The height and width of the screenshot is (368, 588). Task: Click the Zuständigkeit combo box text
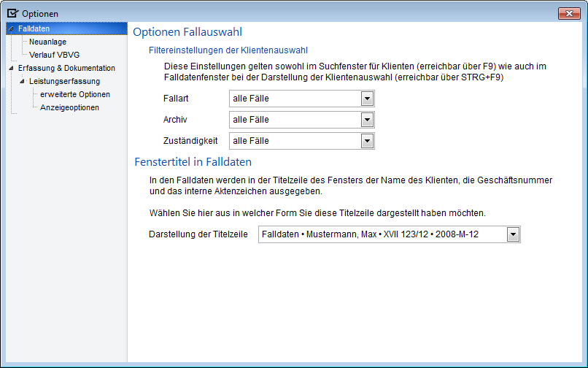click(251, 141)
